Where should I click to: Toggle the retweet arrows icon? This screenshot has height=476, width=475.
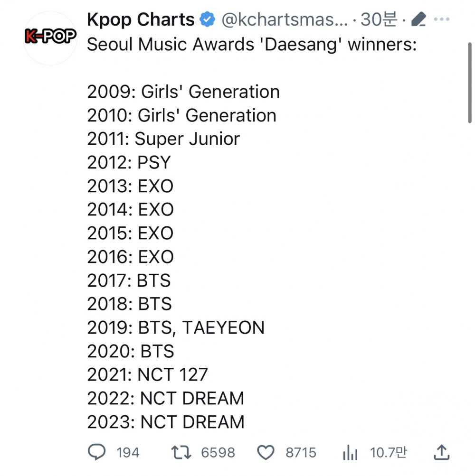(181, 452)
